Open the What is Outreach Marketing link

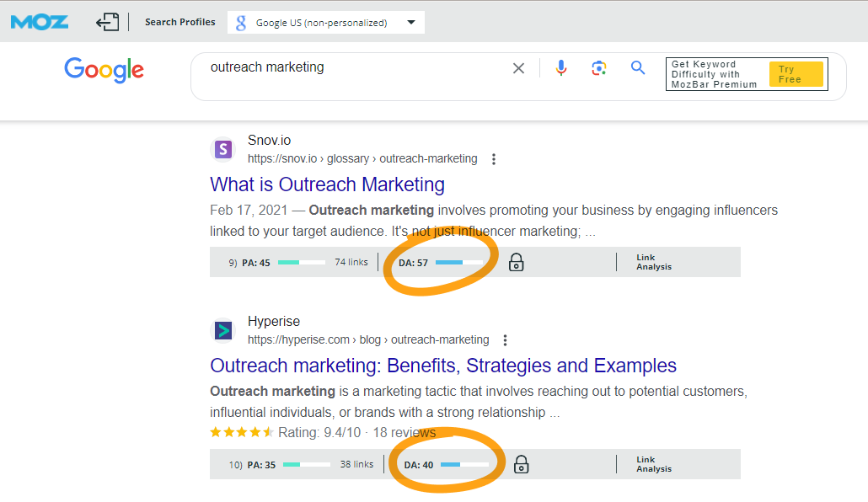pyautogui.click(x=327, y=184)
